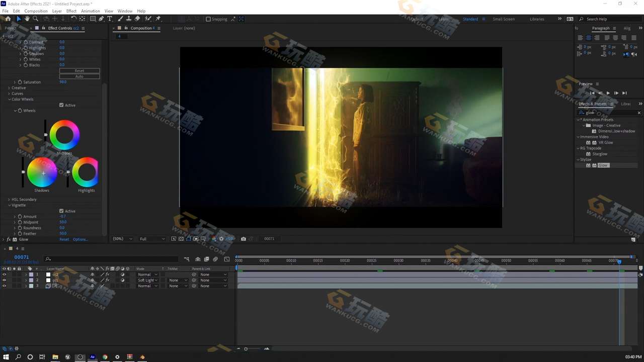The width and height of the screenshot is (644, 362).
Task: Open Chrome from the Windows taskbar
Action: tap(105, 357)
